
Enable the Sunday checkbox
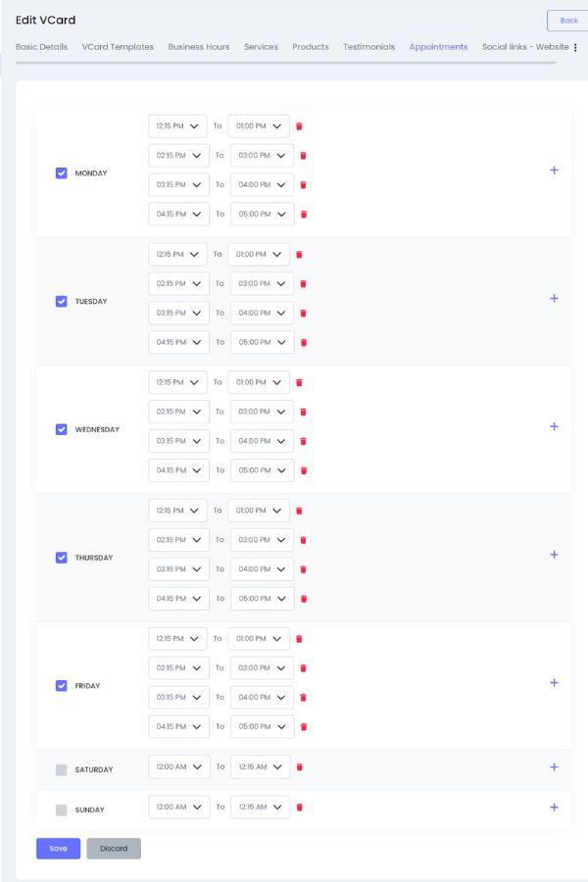(x=61, y=809)
